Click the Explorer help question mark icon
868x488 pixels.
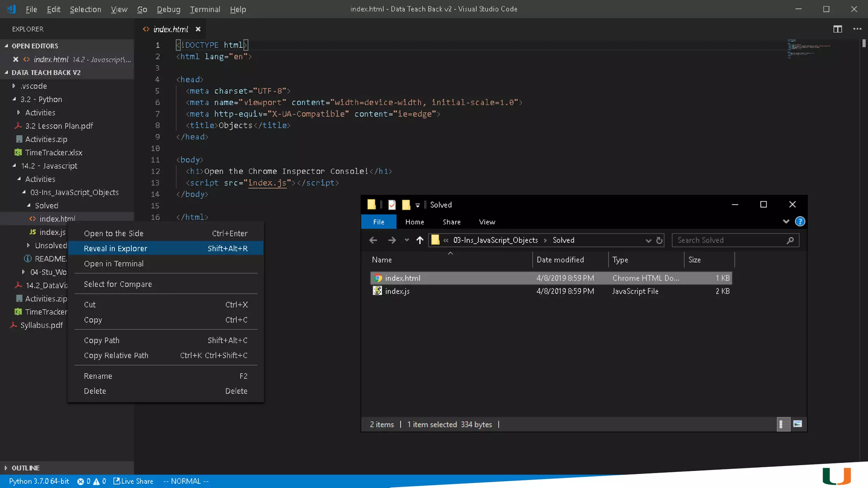[x=800, y=222]
